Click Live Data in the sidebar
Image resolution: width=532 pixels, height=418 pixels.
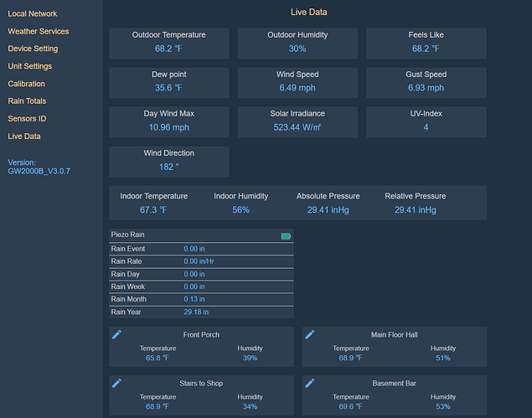(x=24, y=136)
